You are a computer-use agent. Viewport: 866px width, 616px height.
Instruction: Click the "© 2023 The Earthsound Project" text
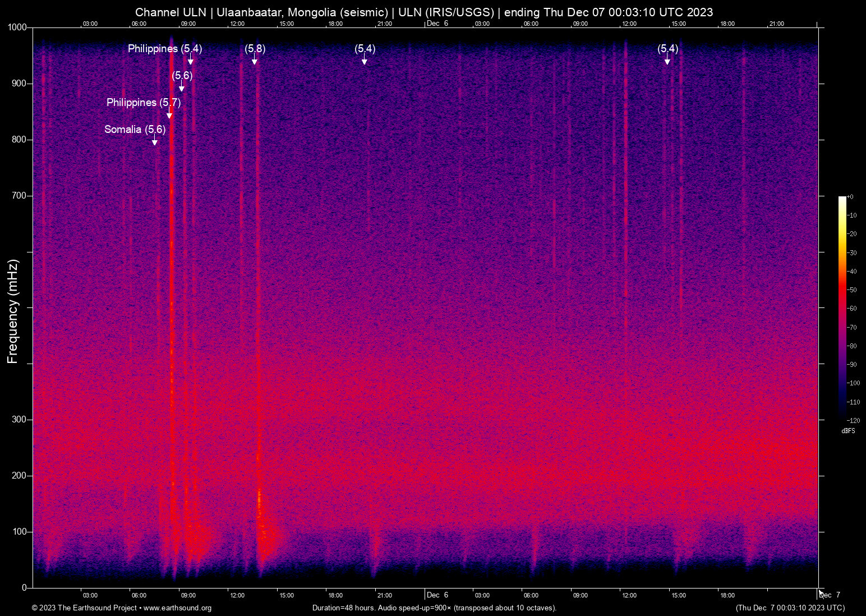(84, 608)
